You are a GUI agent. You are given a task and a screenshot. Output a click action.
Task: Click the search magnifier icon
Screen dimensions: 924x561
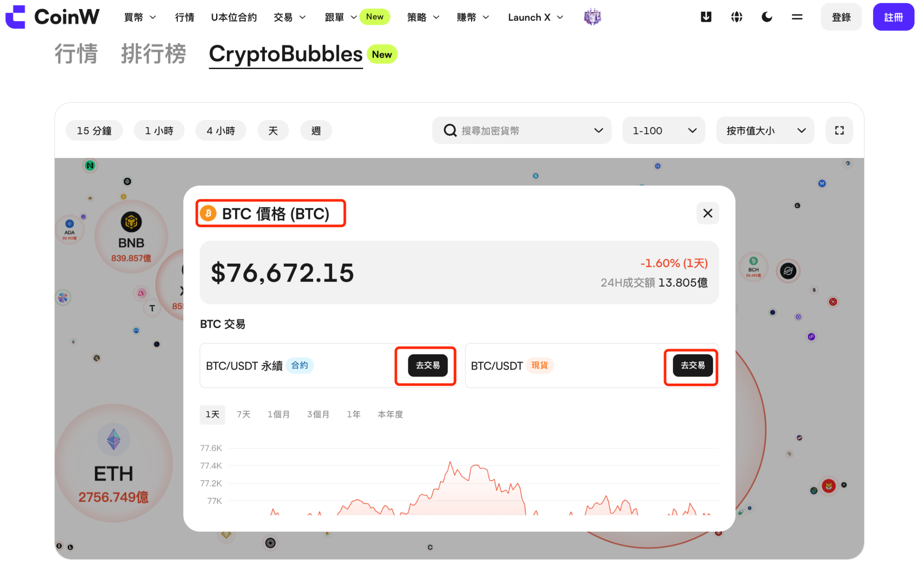pos(450,130)
